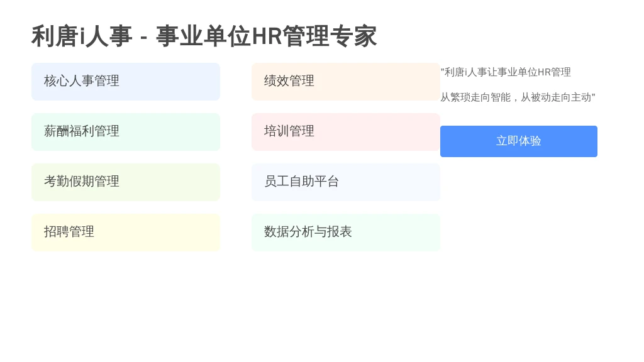Click the quote line 利唐i人事让事业单位HR管理
The image size is (644, 362).
click(506, 72)
